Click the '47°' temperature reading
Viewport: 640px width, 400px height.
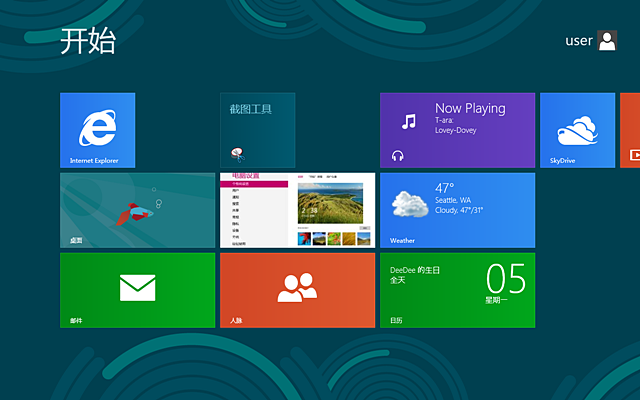pos(444,188)
